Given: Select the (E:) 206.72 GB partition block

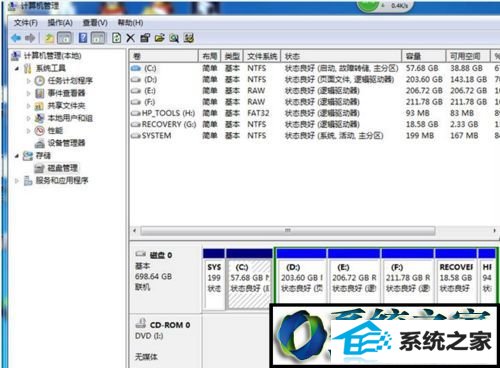Looking at the screenshot, I should [x=354, y=277].
